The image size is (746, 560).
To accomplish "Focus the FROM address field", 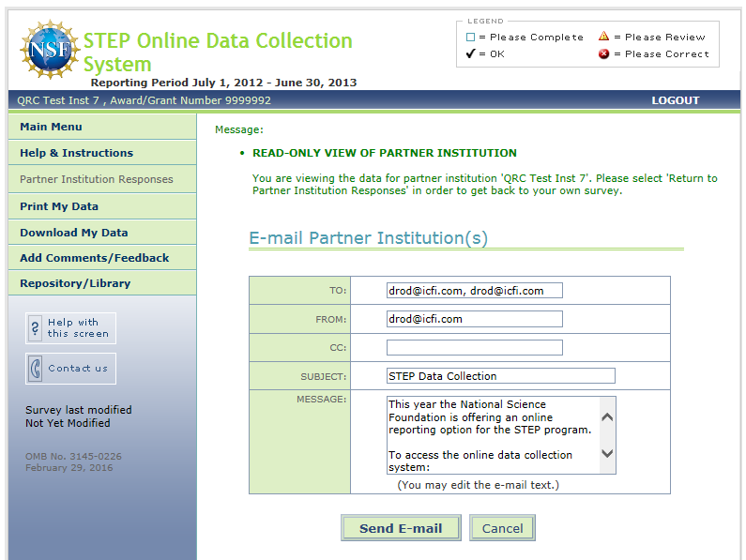I will point(474,319).
